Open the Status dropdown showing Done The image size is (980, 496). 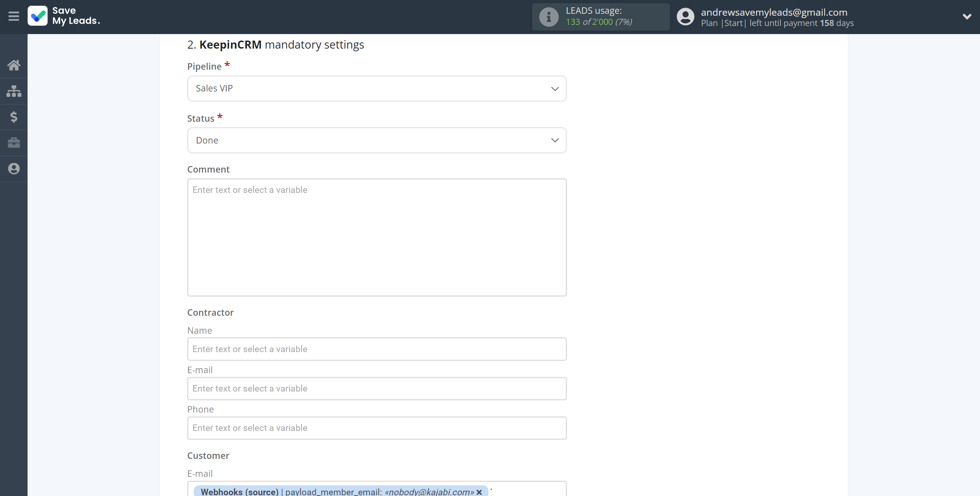click(x=377, y=140)
